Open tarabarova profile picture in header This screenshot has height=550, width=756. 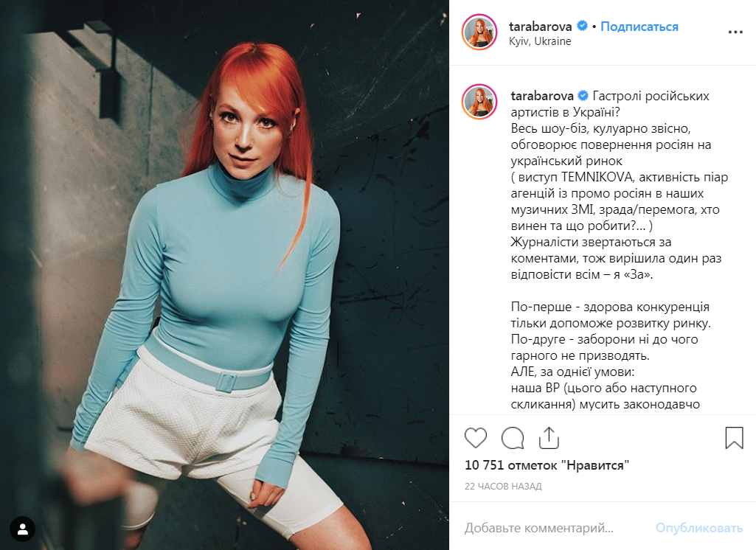pyautogui.click(x=479, y=32)
